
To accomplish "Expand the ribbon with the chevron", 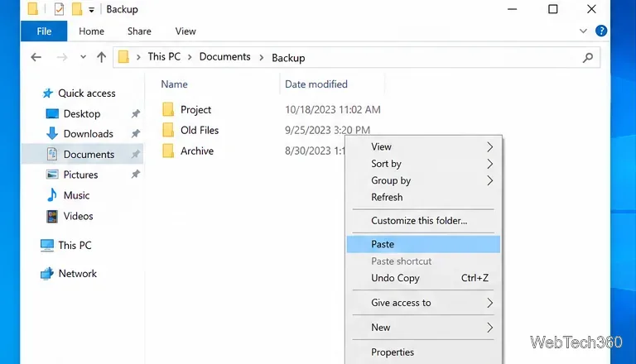I will pyautogui.click(x=583, y=31).
